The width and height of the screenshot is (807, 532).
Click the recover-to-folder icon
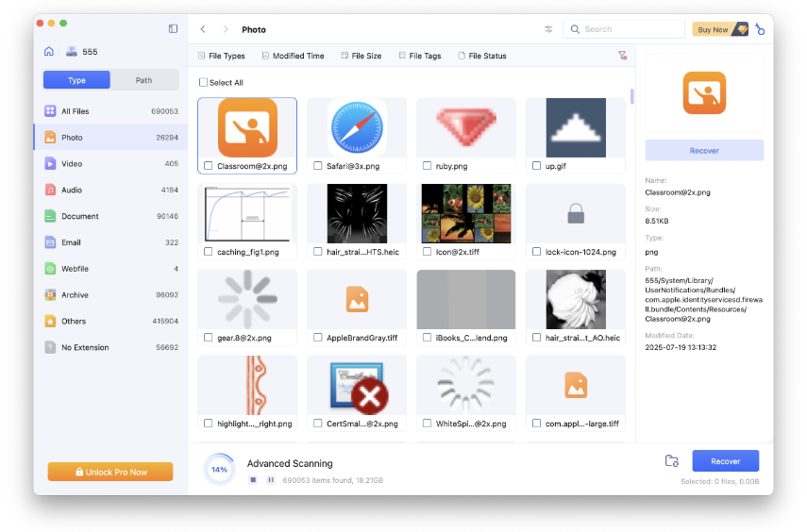coord(672,461)
